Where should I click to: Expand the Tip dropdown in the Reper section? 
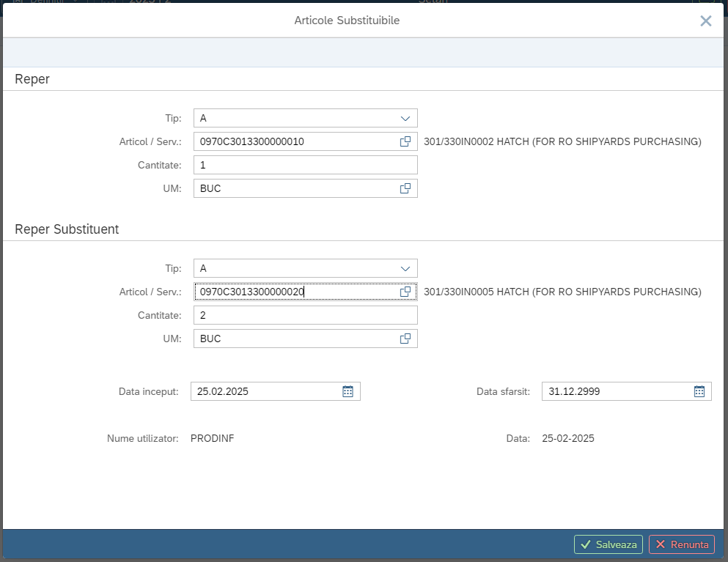point(405,119)
